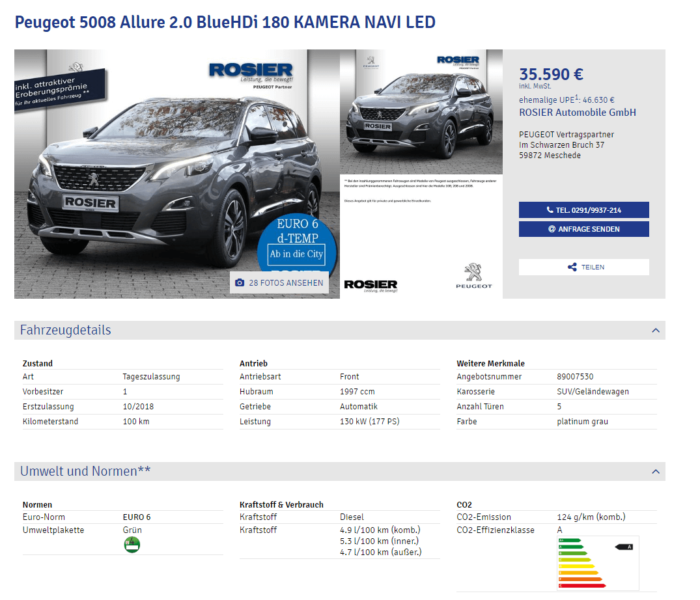
Task: Click the share icon next to TEILEN
Action: (572, 267)
